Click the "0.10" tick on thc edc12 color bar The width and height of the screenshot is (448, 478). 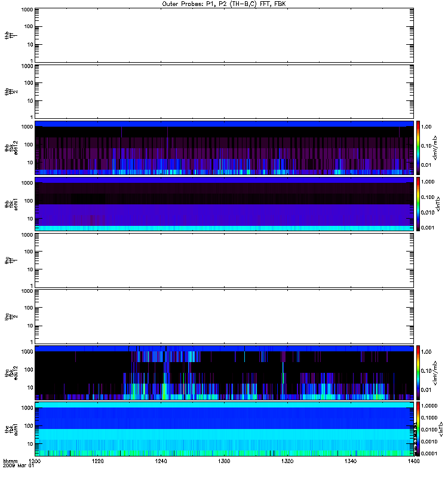426,370
